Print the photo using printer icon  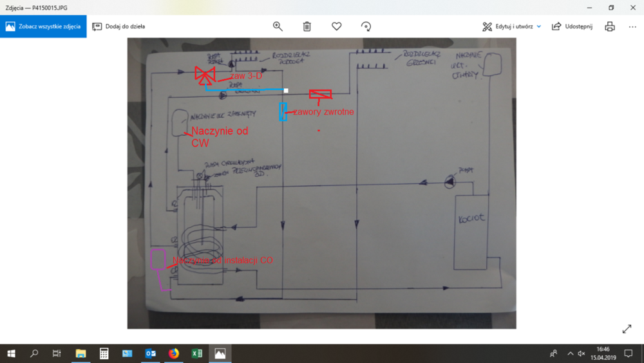click(x=609, y=26)
